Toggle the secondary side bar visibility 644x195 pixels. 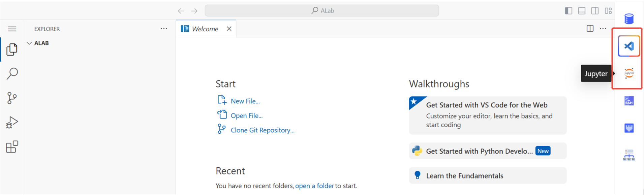(595, 11)
